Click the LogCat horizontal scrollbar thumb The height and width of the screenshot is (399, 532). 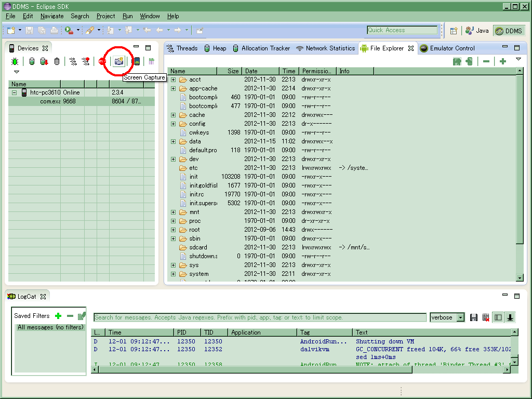pyautogui.click(x=255, y=370)
